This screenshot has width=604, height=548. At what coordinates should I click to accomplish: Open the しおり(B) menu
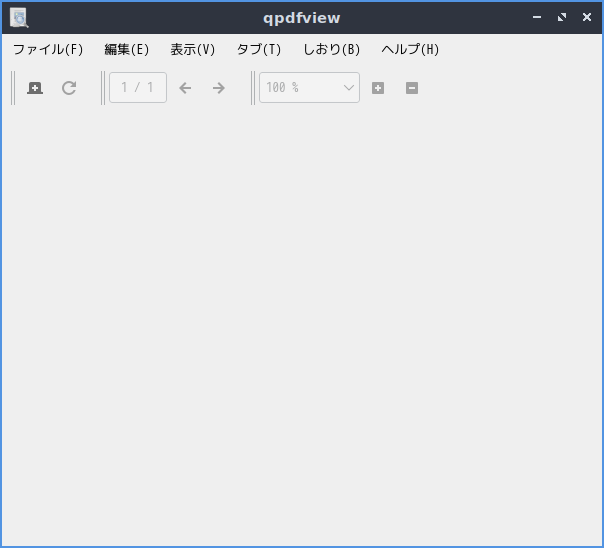point(331,49)
